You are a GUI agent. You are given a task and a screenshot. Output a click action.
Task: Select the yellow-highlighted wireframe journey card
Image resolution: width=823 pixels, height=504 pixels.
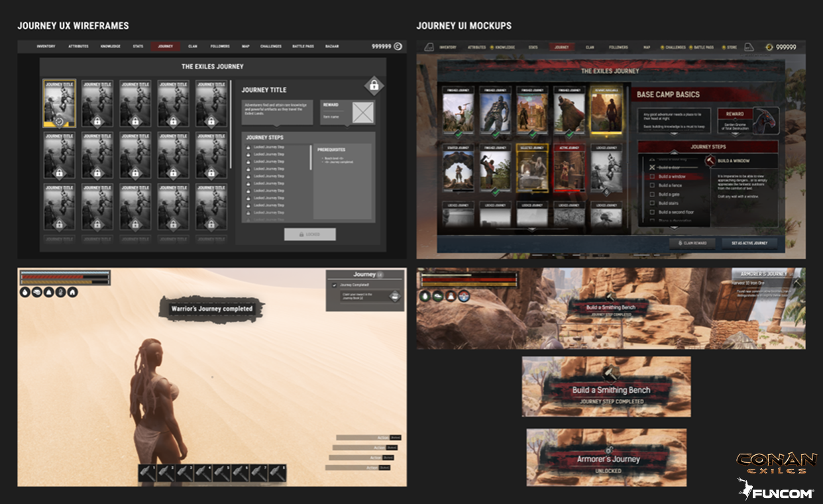click(x=60, y=103)
